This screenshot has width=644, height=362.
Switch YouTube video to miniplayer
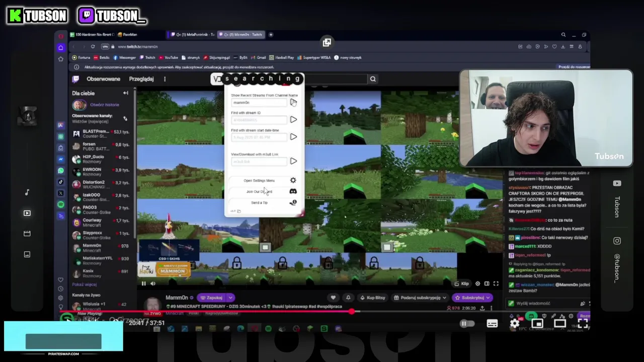537,324
